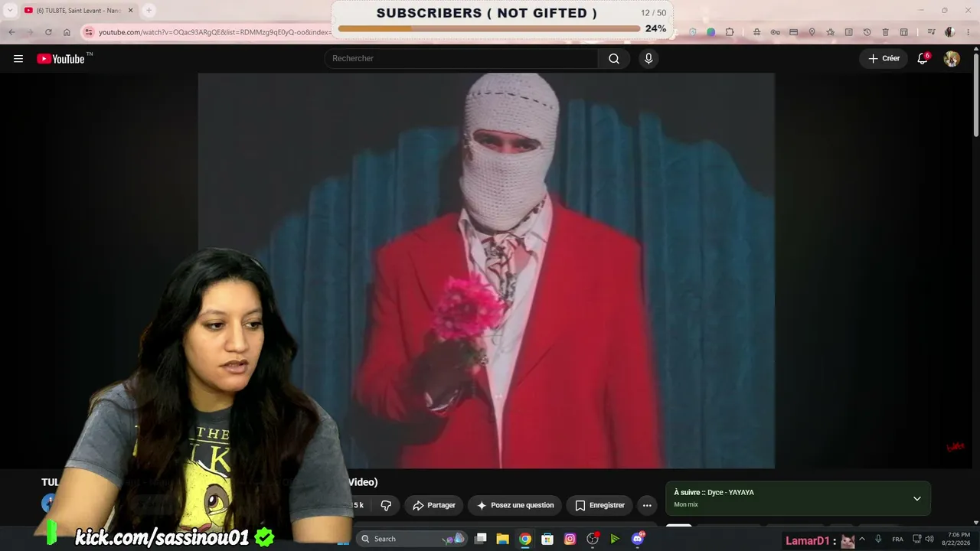Open Task View on the taskbar

[x=480, y=539]
